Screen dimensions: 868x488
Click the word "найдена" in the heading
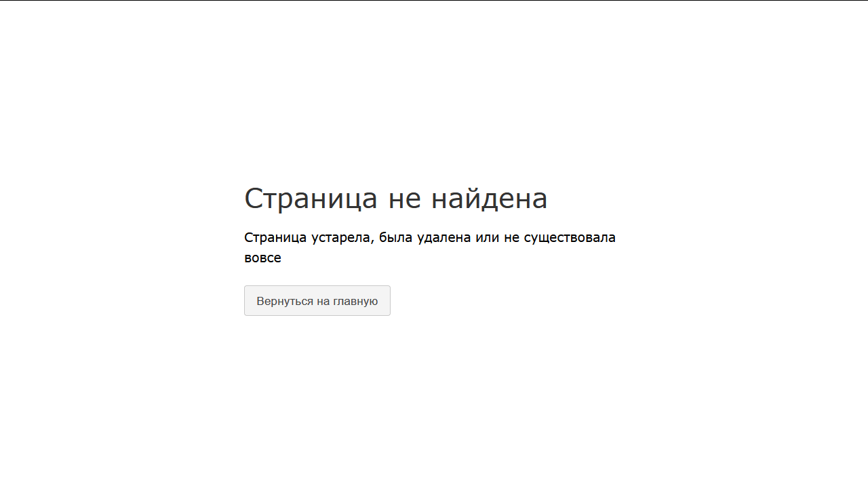pyautogui.click(x=489, y=199)
